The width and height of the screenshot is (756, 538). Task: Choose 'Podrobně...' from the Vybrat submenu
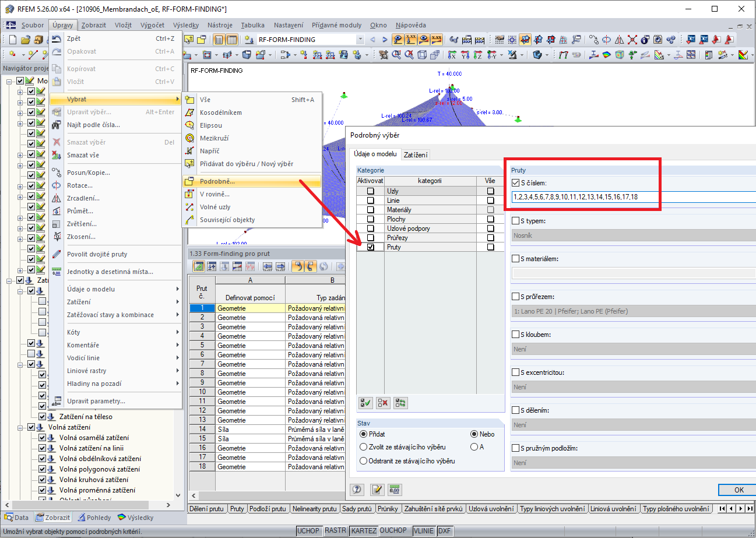252,181
